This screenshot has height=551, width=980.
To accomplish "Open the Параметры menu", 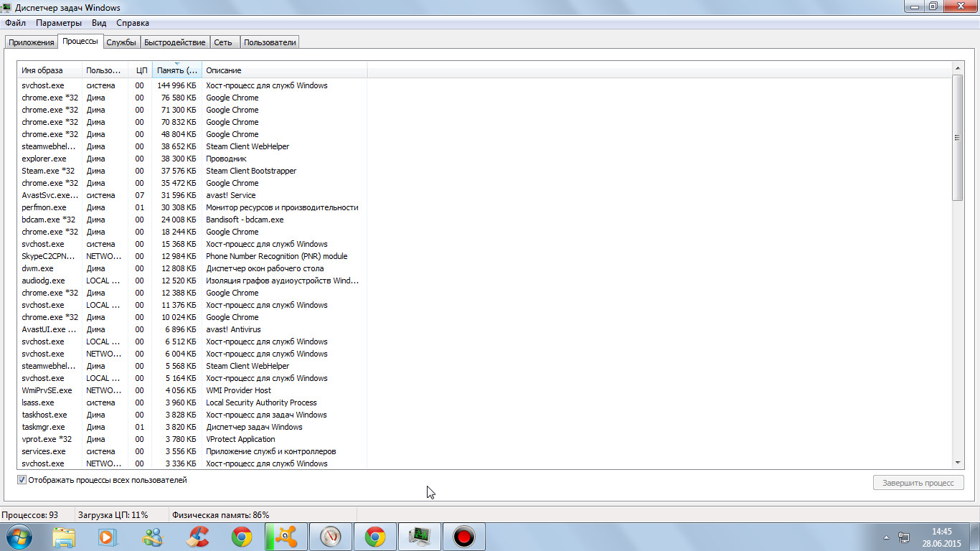I will (x=59, y=23).
